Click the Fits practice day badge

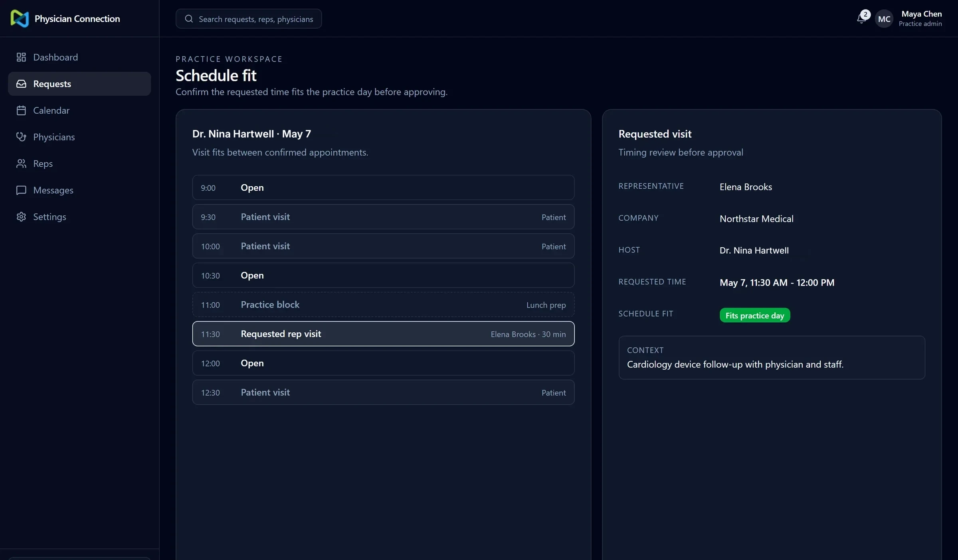755,315
